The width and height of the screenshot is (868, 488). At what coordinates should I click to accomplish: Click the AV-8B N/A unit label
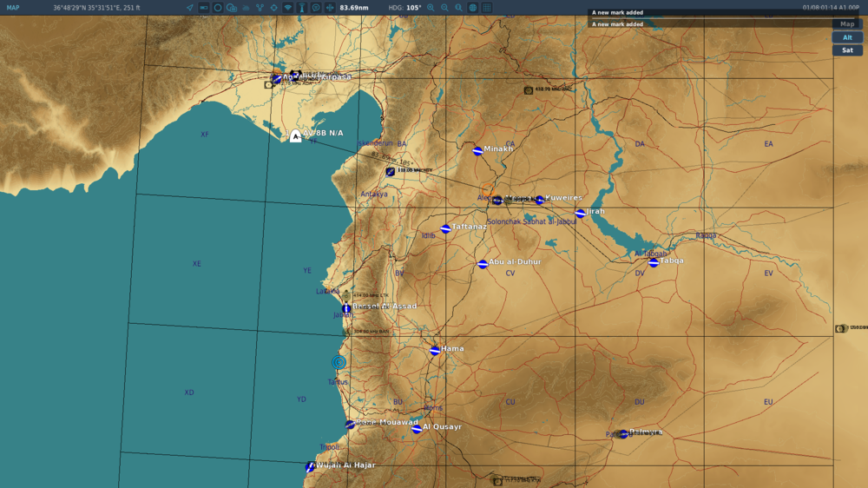[x=323, y=133]
